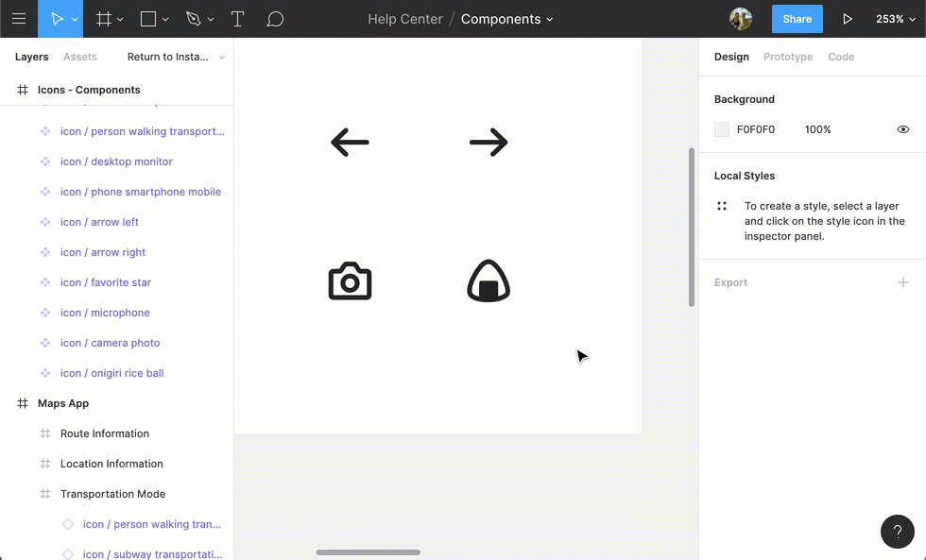Switch to the Layers tab
926x560 pixels.
coord(32,57)
